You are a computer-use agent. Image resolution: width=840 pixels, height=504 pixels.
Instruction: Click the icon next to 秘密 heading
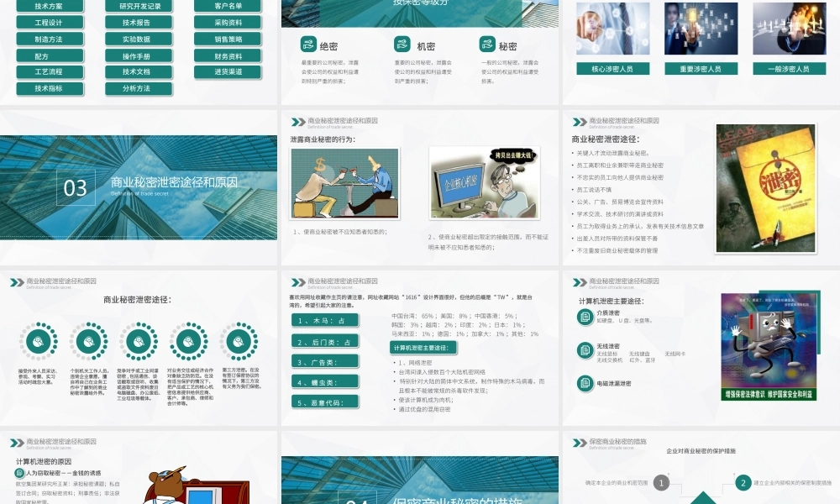click(487, 45)
